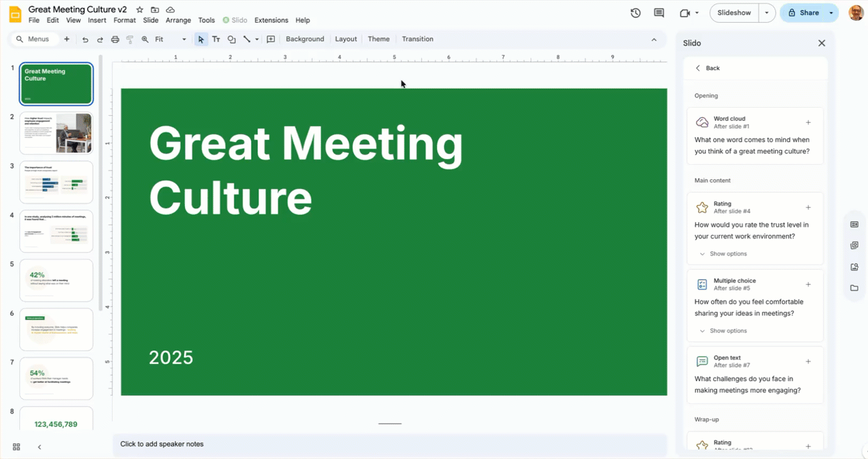This screenshot has width=868, height=459.
Task: Click the Undo arrow
Action: pyautogui.click(x=85, y=39)
